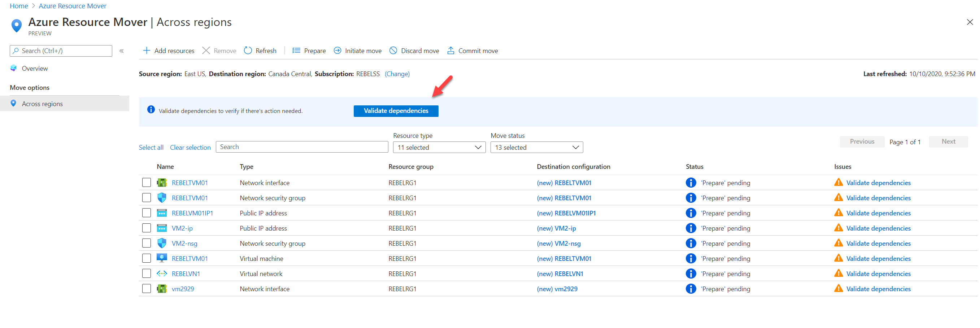
Task: Click the Discard move icon
Action: click(x=393, y=51)
